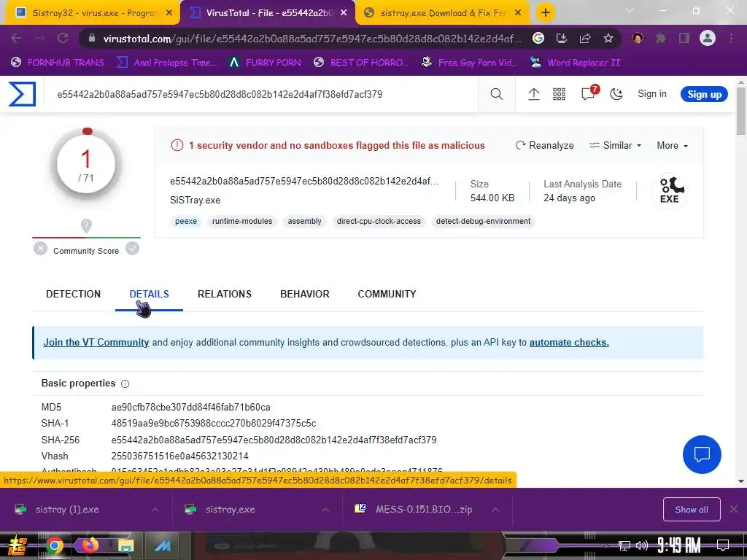Image resolution: width=747 pixels, height=560 pixels.
Task: Click the browser back arrow
Action: [x=16, y=38]
